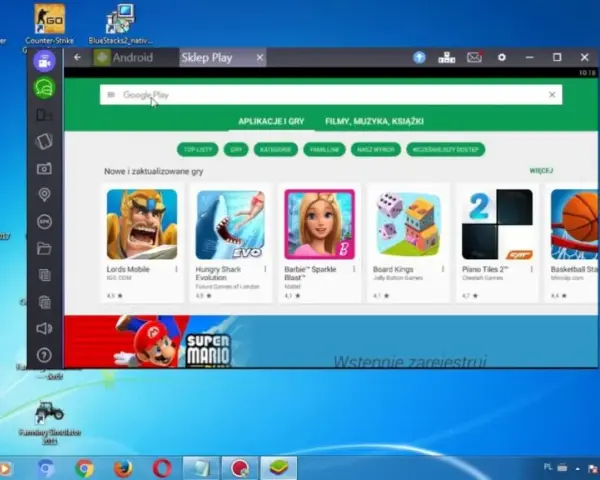Open three-dot menu for Piano Tiles 2
This screenshot has width=600, height=480.
(532, 269)
